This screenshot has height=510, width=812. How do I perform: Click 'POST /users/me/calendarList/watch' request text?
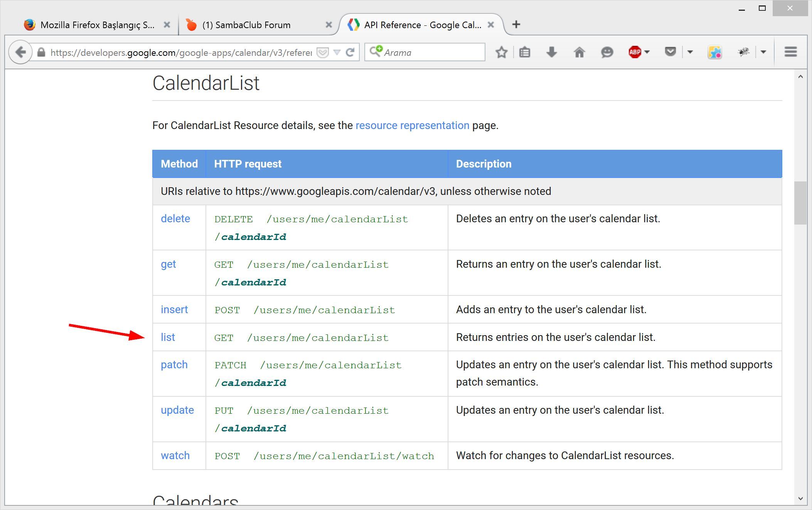324,456
